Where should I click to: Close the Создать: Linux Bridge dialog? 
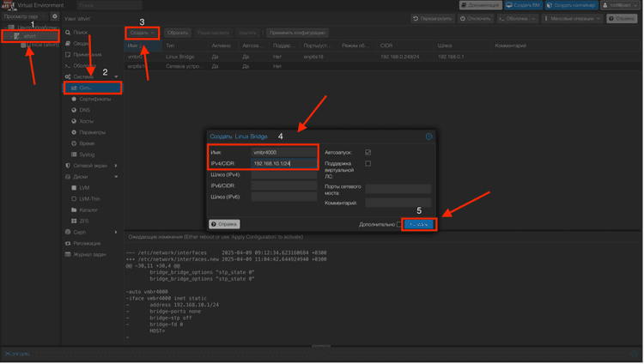click(x=428, y=136)
